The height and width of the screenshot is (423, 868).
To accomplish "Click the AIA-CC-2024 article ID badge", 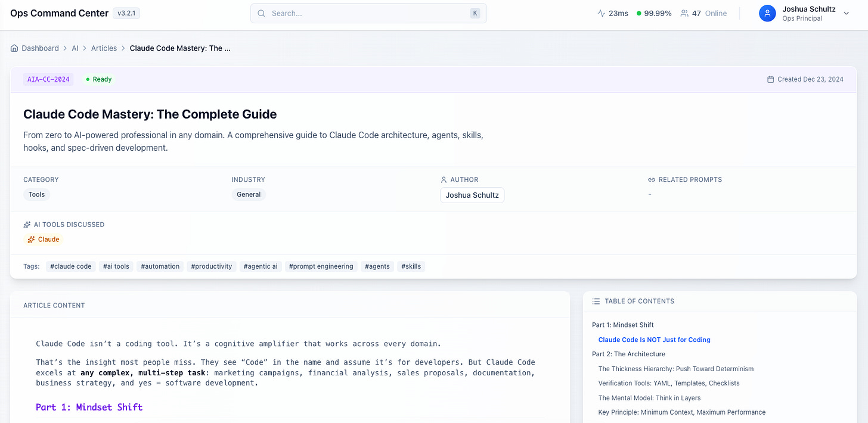I will click(x=48, y=79).
